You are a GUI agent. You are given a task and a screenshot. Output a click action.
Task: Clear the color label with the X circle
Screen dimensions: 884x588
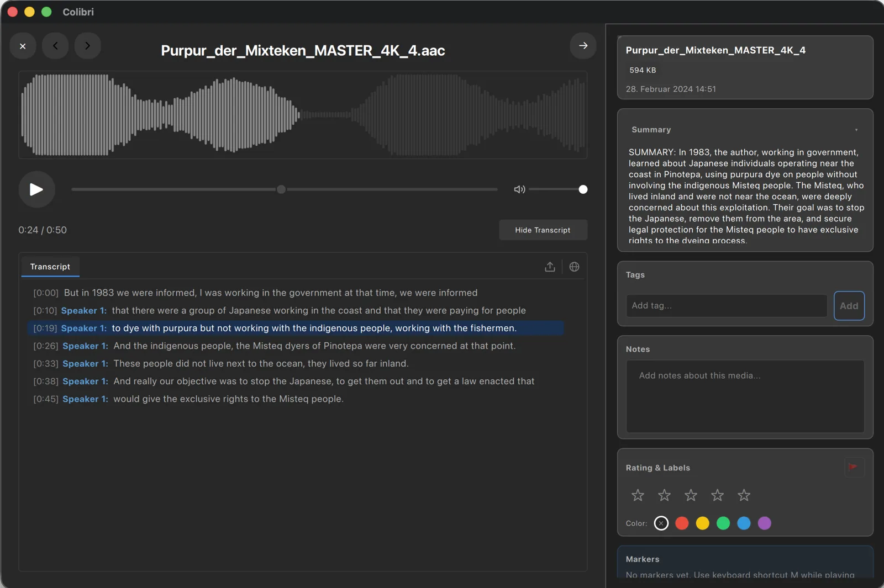click(x=661, y=523)
